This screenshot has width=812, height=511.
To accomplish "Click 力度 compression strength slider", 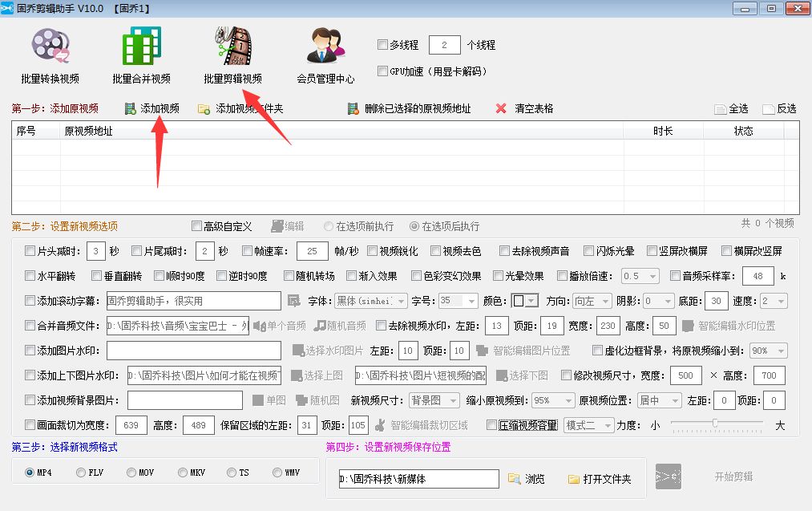I will pyautogui.click(x=717, y=425).
